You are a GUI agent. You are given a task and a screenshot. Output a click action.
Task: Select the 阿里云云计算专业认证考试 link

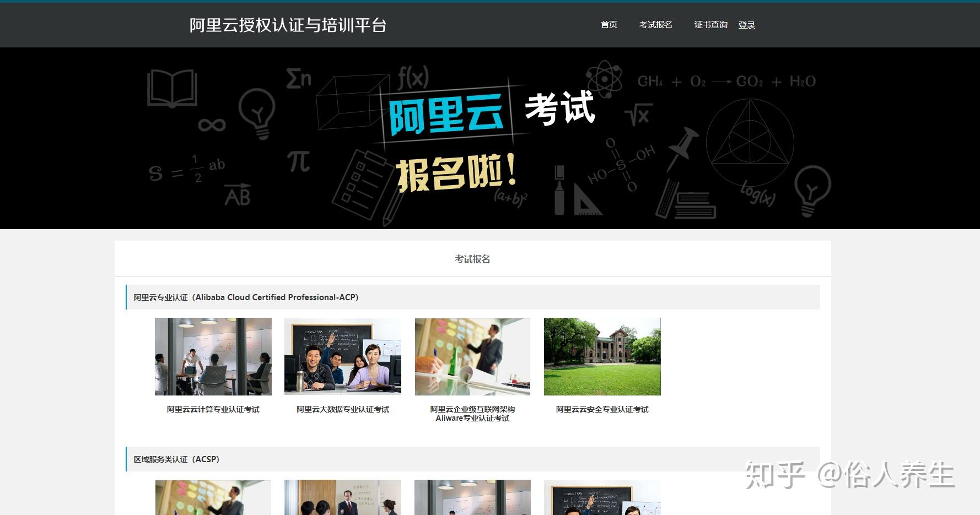click(213, 409)
